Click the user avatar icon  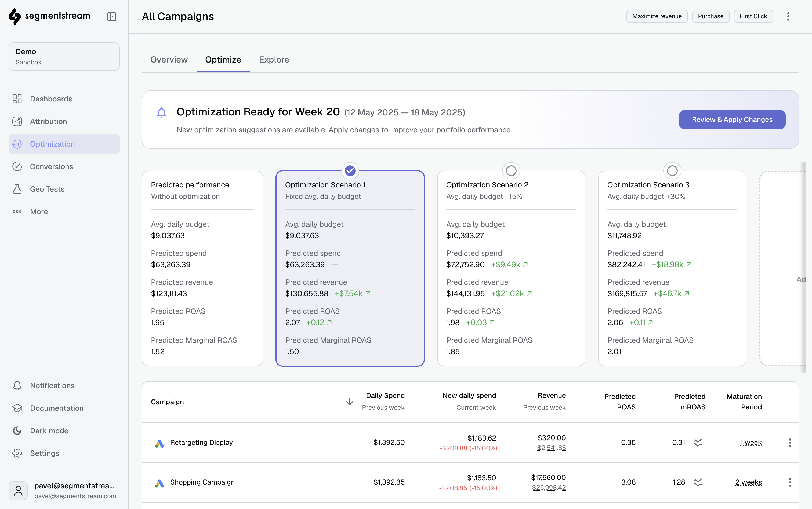pos(18,490)
